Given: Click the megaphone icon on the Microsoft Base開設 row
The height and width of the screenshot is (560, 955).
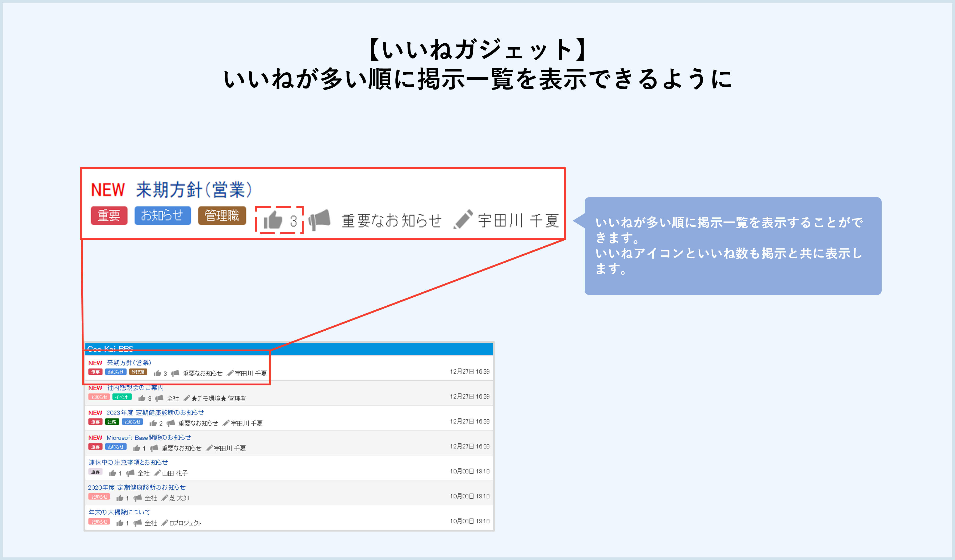Looking at the screenshot, I should [154, 448].
